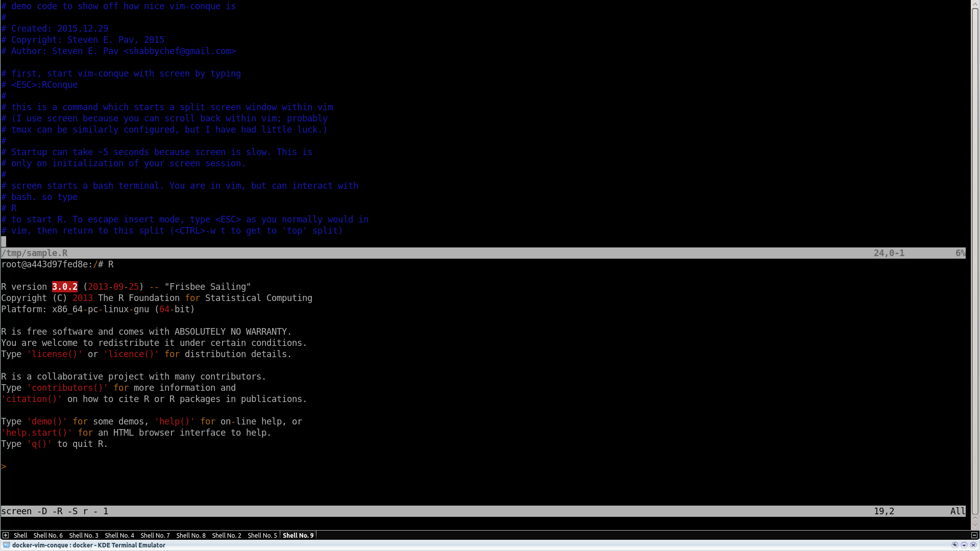Click the close tab icon on the tab bar

[974, 535]
